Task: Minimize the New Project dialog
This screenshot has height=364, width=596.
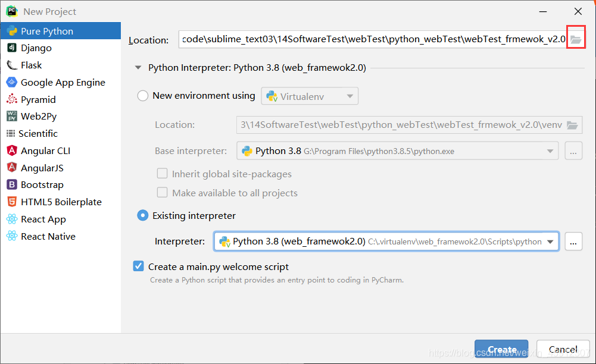Action: [x=543, y=11]
